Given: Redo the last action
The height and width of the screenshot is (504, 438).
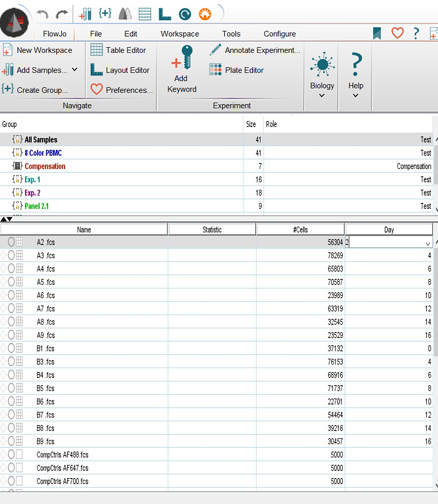Looking at the screenshot, I should point(61,15).
